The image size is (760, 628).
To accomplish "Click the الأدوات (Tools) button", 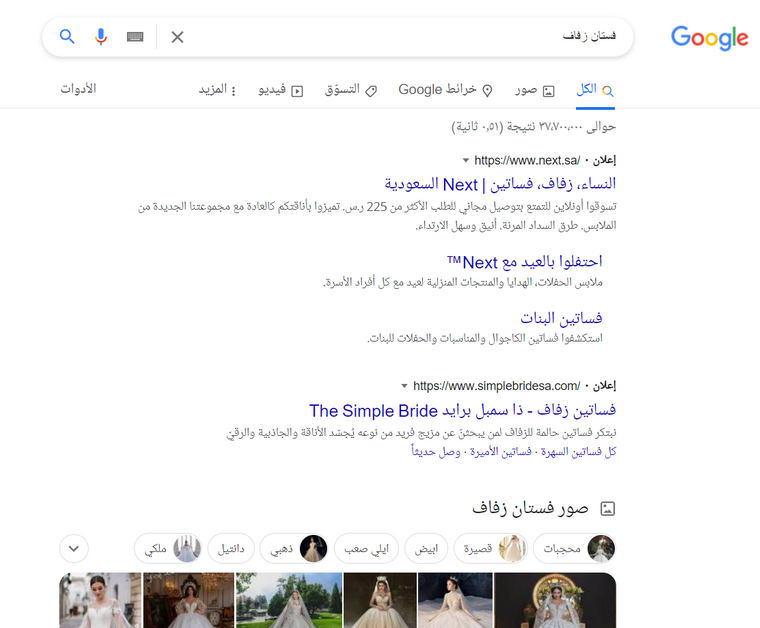I will 79,89.
